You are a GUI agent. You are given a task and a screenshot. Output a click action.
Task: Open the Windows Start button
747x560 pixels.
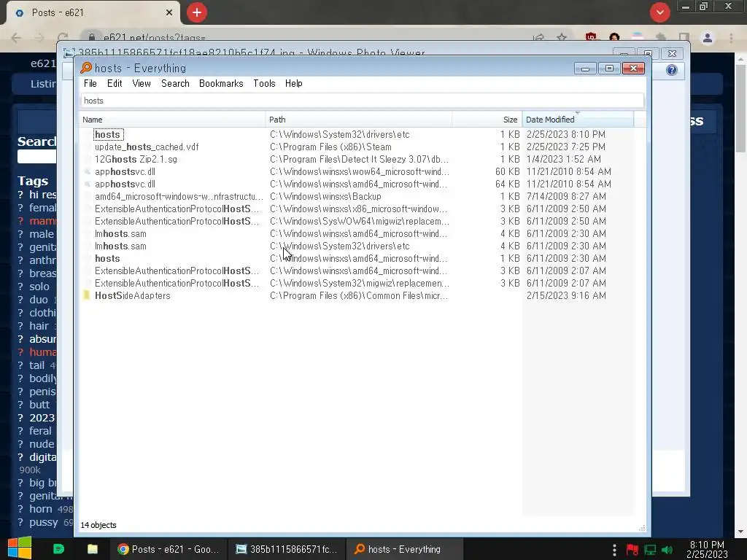click(x=20, y=548)
